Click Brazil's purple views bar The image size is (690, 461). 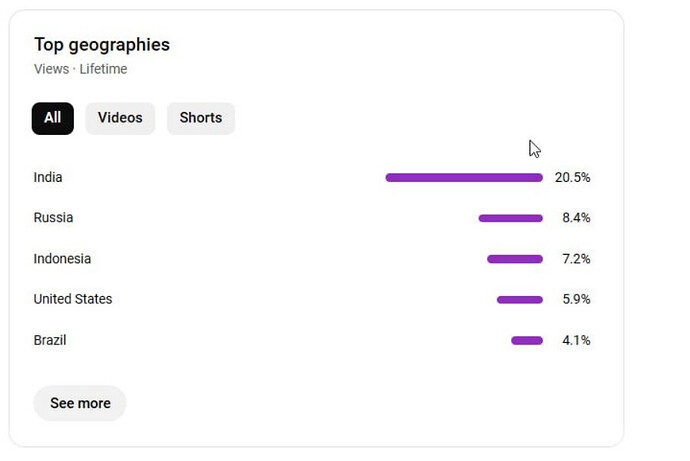tap(527, 340)
